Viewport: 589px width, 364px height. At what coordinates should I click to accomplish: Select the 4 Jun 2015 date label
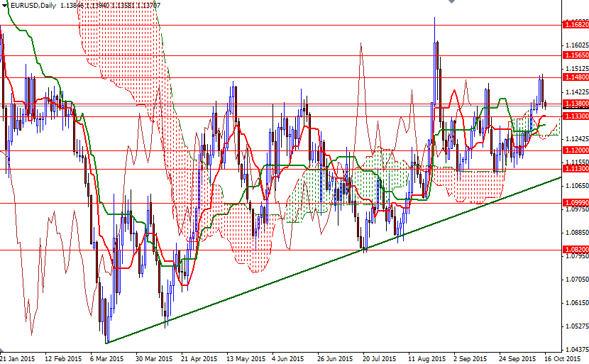tap(287, 359)
